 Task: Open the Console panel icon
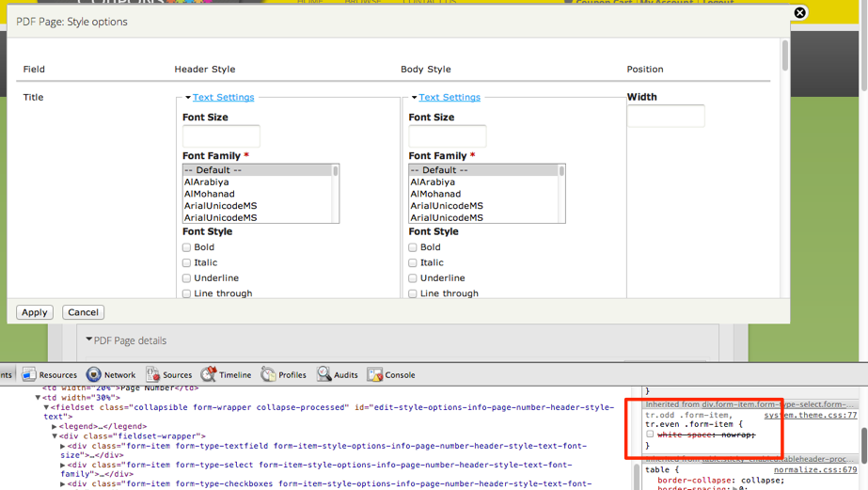click(375, 374)
